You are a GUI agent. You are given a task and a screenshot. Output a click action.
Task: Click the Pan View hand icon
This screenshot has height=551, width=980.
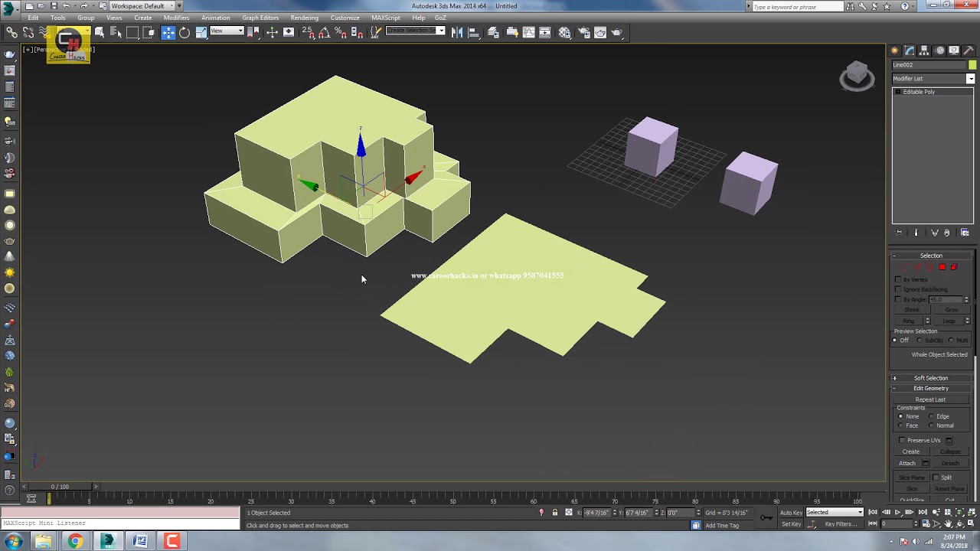click(x=948, y=524)
